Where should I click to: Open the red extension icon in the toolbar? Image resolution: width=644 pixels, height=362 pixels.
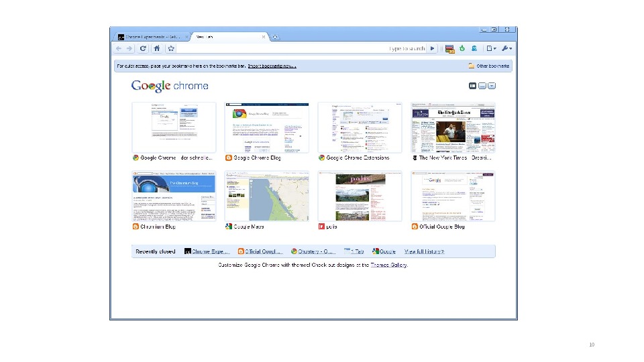point(449,49)
